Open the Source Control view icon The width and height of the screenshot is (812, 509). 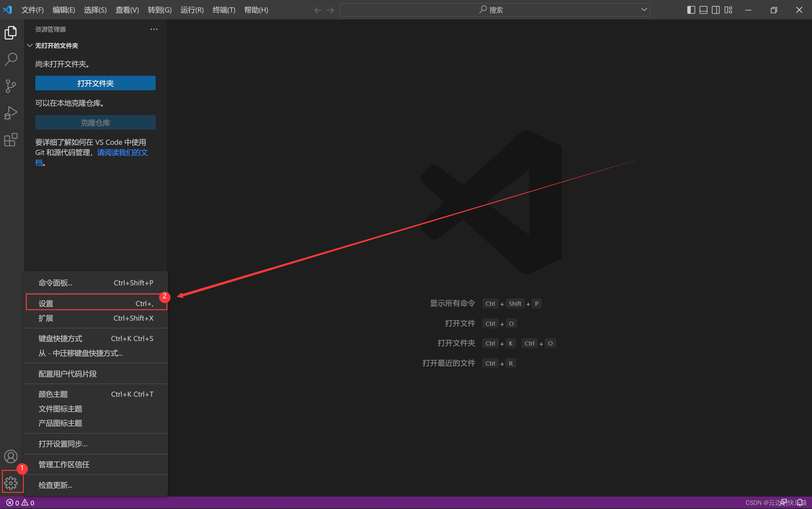11,86
